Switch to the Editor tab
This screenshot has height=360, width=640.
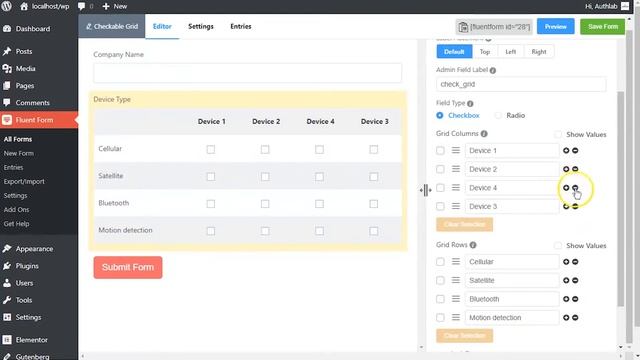[x=162, y=26]
